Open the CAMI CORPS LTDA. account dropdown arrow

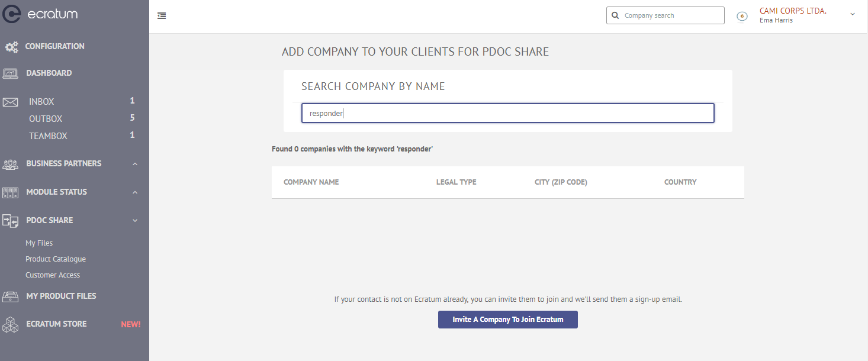coord(853,14)
